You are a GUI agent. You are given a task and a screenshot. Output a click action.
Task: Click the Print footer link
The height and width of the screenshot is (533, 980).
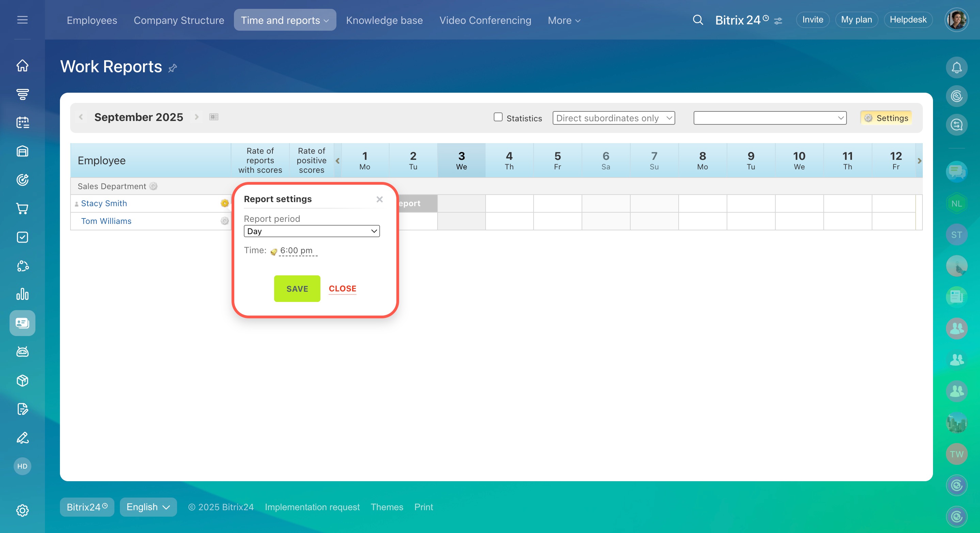tap(423, 507)
